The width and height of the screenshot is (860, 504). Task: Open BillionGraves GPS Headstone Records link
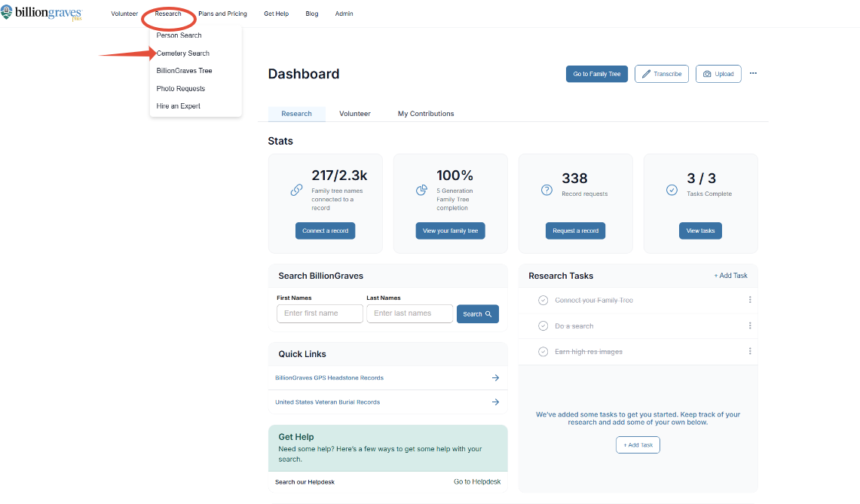(329, 378)
